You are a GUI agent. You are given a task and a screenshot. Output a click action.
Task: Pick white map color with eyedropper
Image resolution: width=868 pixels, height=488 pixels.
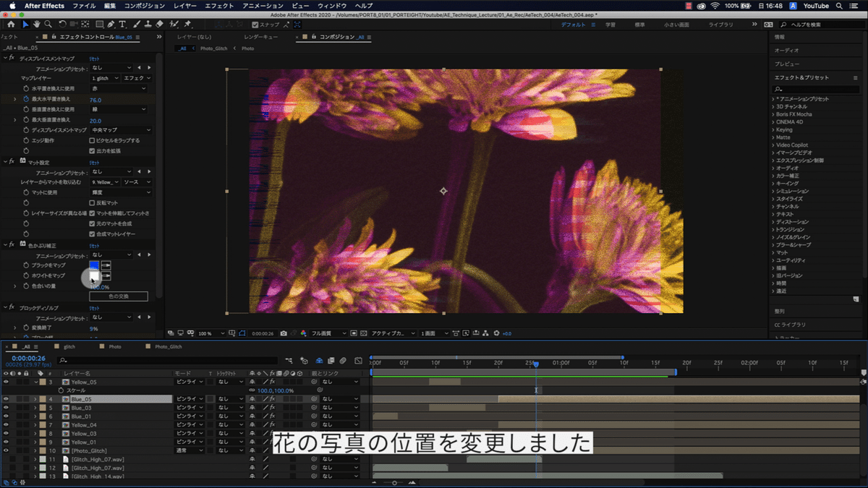[106, 275]
